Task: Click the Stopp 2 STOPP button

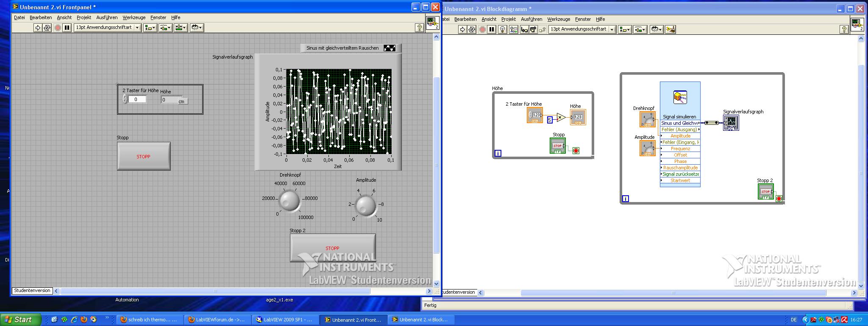Action: pos(333,248)
